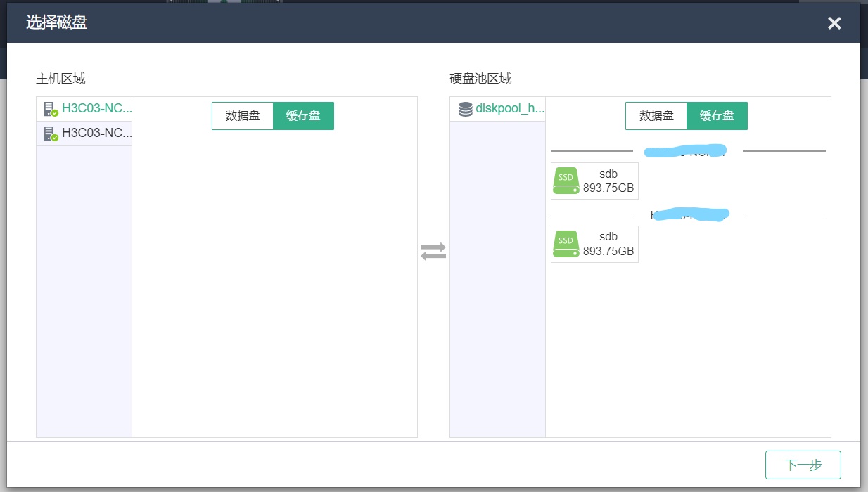Click the database stack icon beside diskpool_h
Screen dimensions: 868x492
tap(465, 109)
